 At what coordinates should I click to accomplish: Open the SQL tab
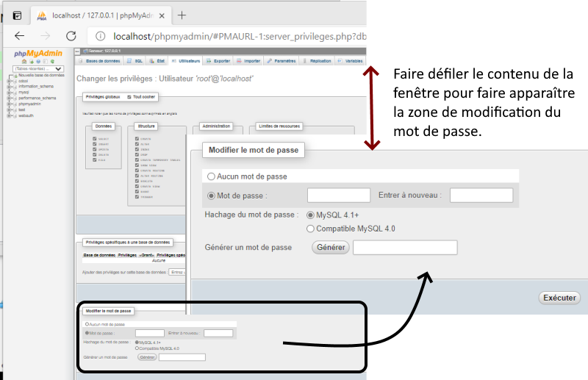[135, 61]
